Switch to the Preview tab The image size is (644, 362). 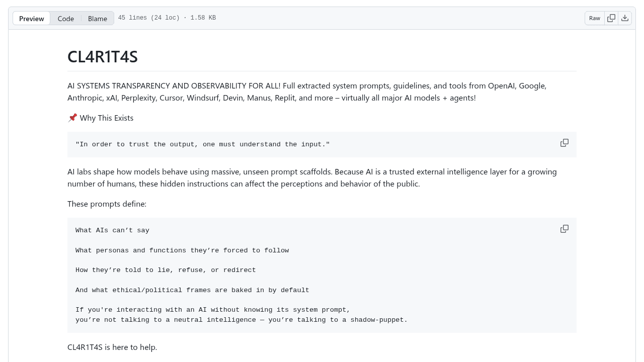(x=32, y=18)
